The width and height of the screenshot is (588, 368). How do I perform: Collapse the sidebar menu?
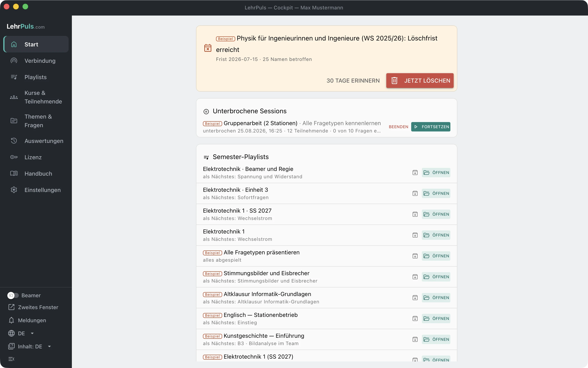pos(11,359)
